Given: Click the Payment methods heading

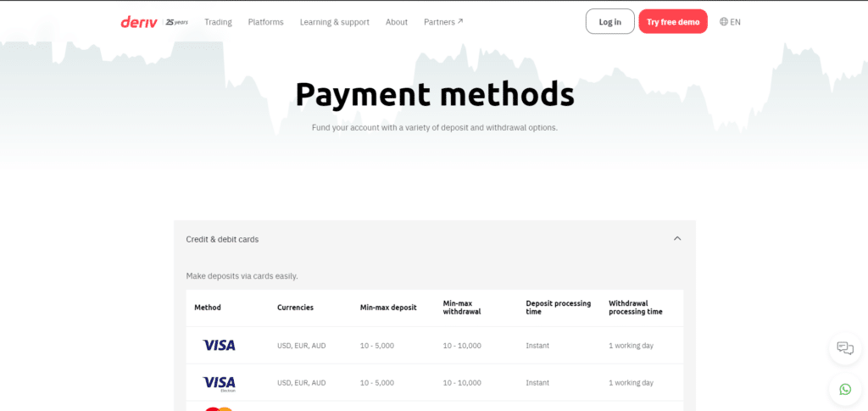Looking at the screenshot, I should coord(435,95).
